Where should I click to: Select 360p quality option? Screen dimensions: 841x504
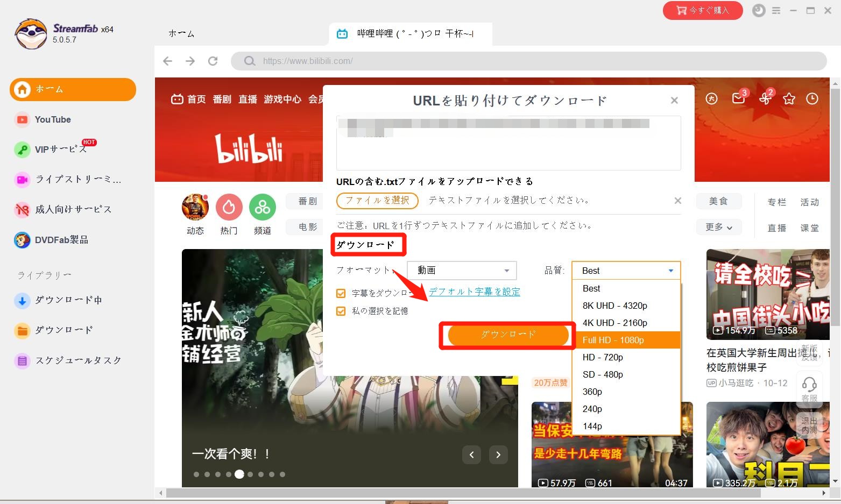pyautogui.click(x=626, y=392)
